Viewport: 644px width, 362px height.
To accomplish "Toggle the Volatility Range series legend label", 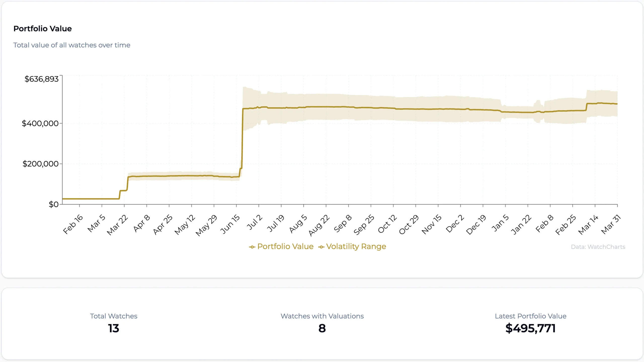I will (356, 246).
